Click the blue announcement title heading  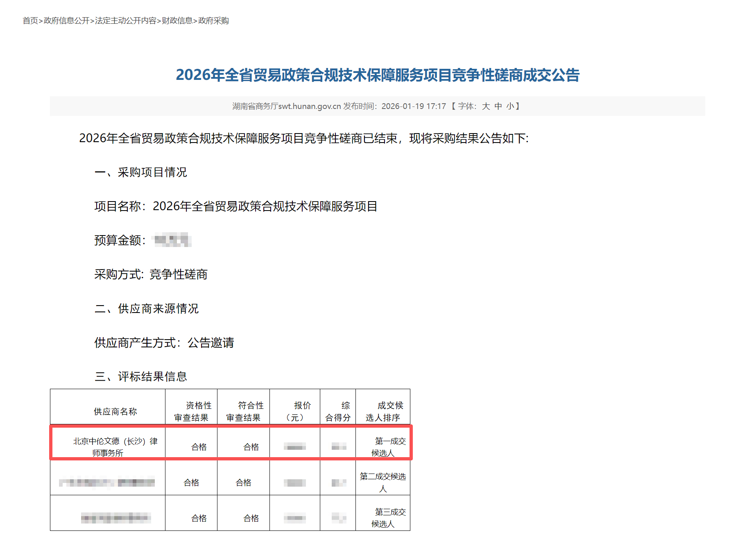click(x=377, y=75)
